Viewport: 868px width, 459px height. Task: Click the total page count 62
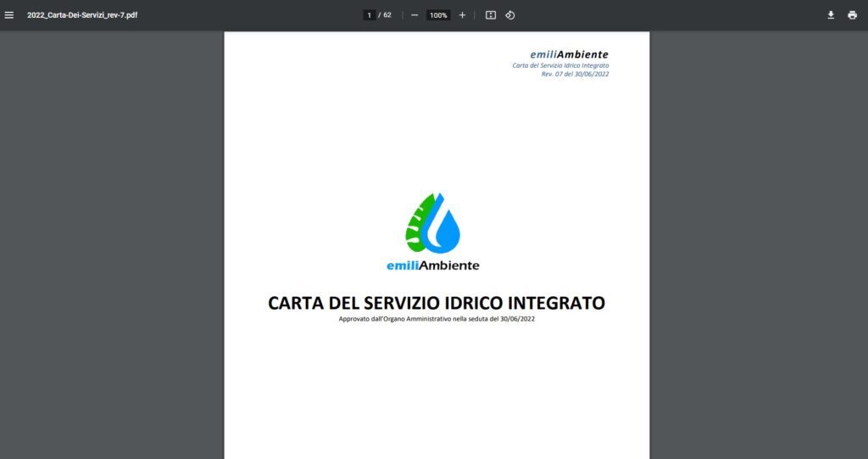(x=387, y=15)
